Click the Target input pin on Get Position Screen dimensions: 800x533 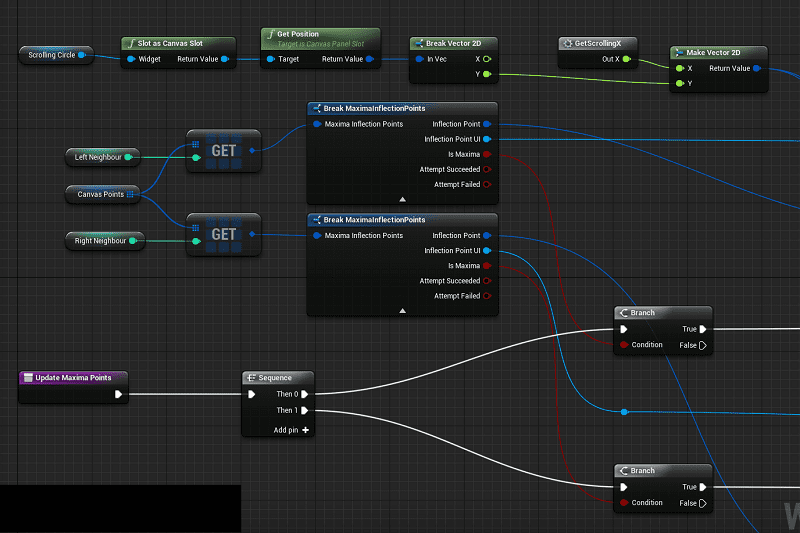click(271, 59)
